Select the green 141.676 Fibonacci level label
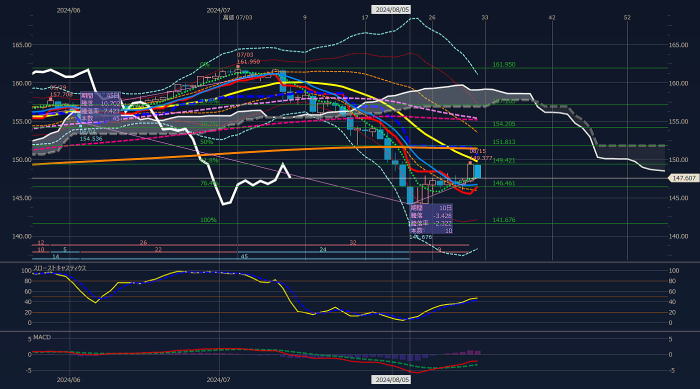 (504, 220)
